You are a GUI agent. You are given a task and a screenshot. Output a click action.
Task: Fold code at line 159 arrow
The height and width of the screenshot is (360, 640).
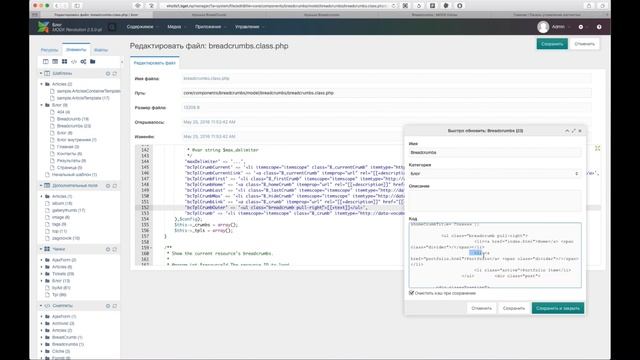(152, 248)
